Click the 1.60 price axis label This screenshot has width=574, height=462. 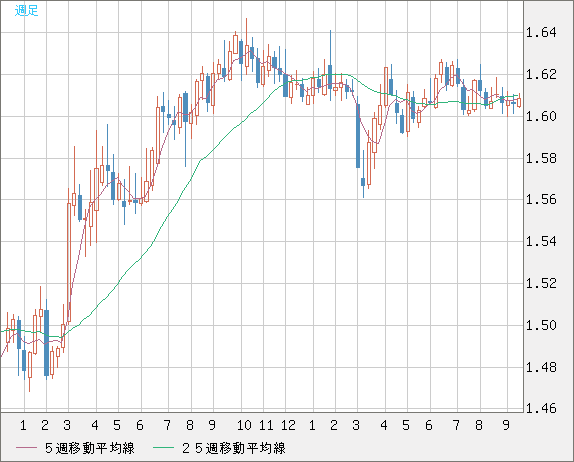click(541, 116)
